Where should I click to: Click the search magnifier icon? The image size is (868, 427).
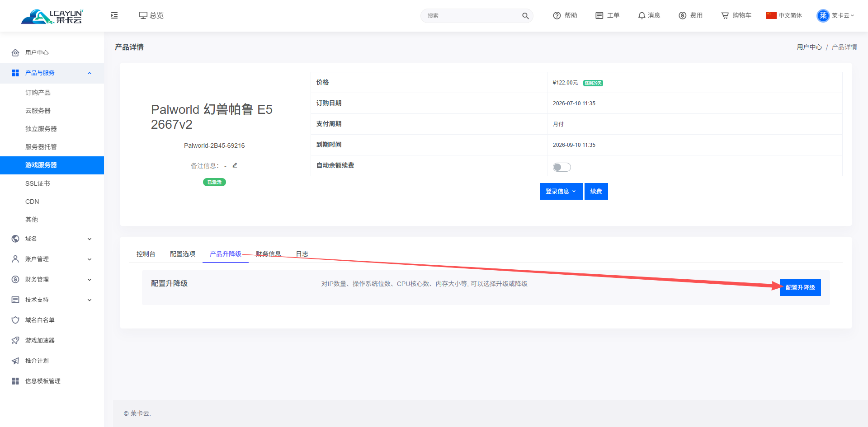525,16
